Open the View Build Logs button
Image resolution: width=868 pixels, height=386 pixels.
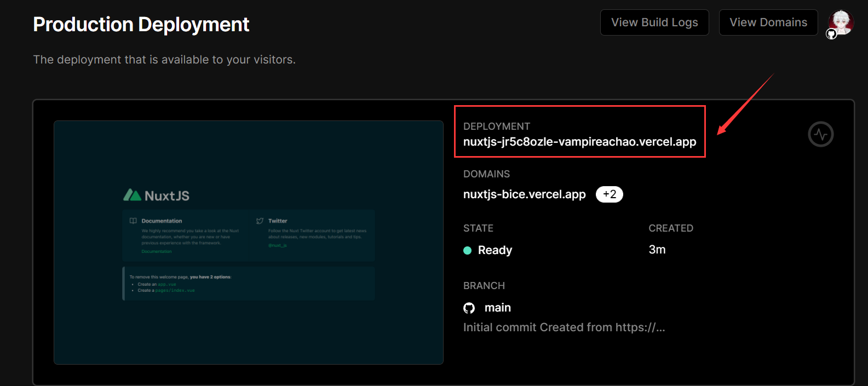[654, 22]
